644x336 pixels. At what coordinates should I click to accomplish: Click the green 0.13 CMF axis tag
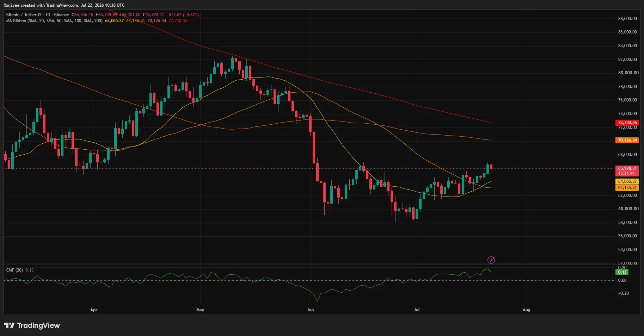[x=622, y=272]
